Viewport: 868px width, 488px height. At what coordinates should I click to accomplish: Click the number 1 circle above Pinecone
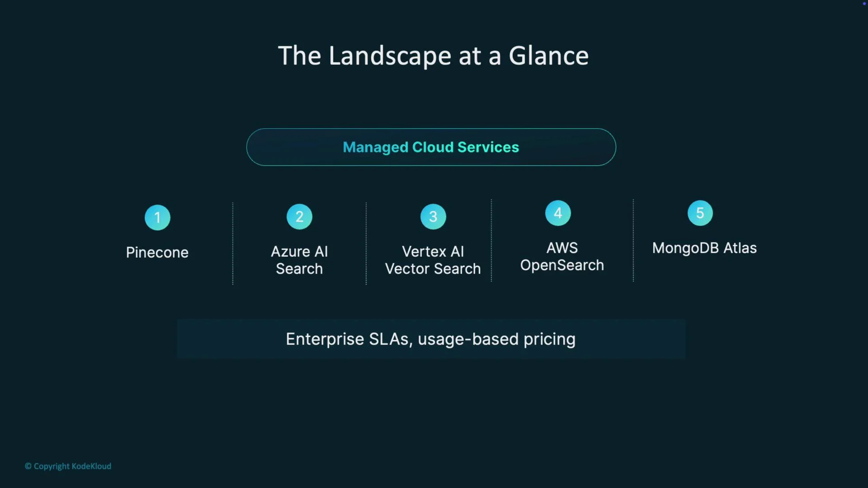157,217
